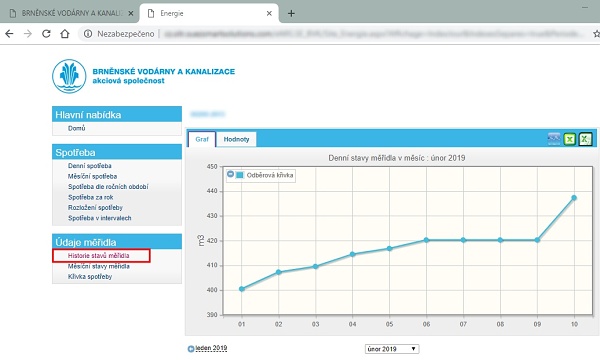This screenshot has height=360, width=600.
Task: Click the chart title Denní stavy měřidla
Action: tap(396, 158)
